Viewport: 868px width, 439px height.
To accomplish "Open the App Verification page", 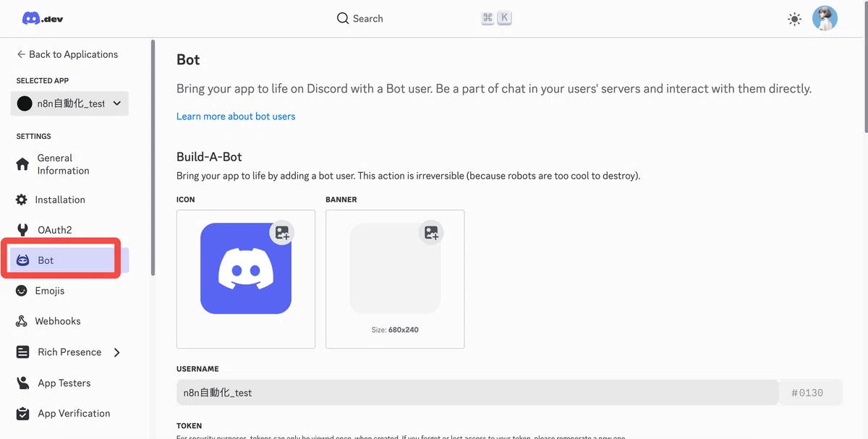I will 70,414.
